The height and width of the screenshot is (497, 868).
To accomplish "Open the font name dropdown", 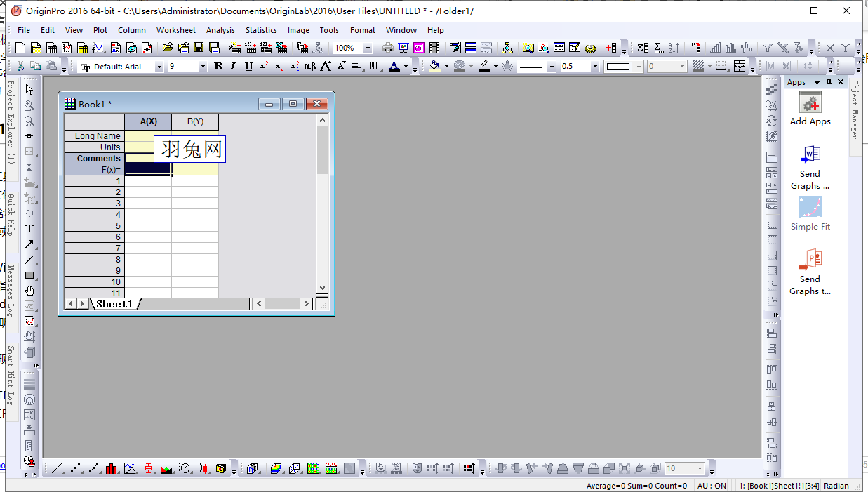I will coord(159,67).
